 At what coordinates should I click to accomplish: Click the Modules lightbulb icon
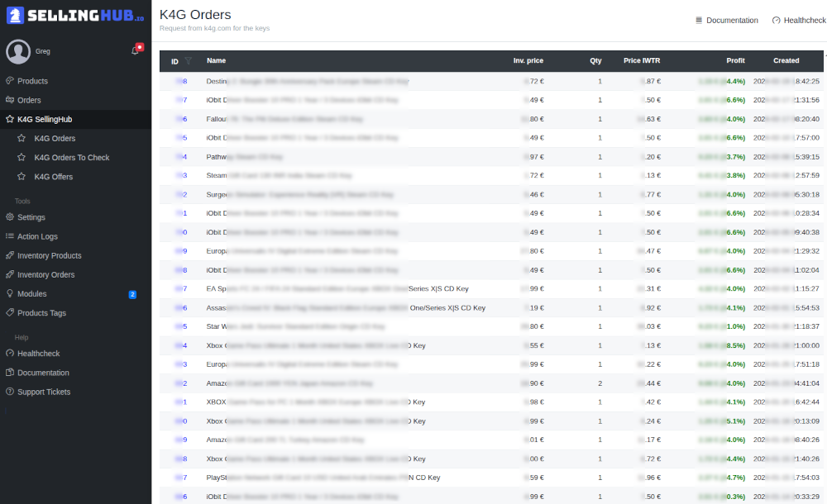(x=10, y=293)
